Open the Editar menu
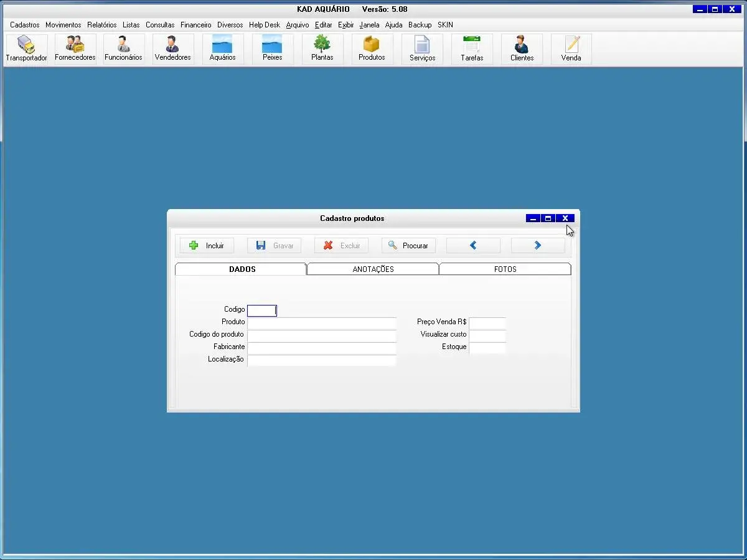 pyautogui.click(x=324, y=25)
